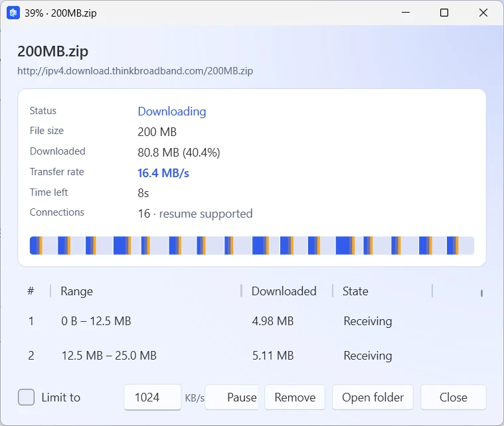Click the 5.11 MB downloaded cell
This screenshot has height=426, width=504.
coord(272,355)
